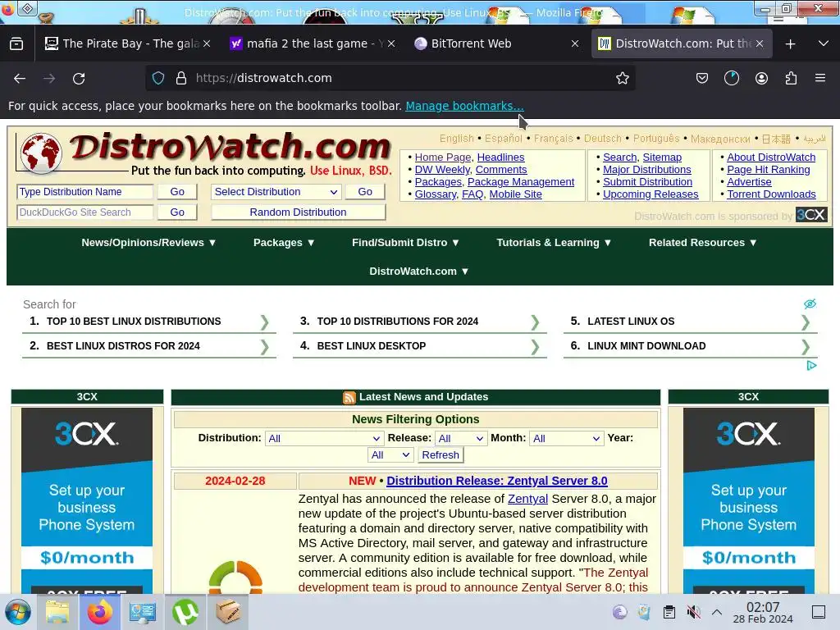Expand the DistroWatch.com menu

[419, 271]
